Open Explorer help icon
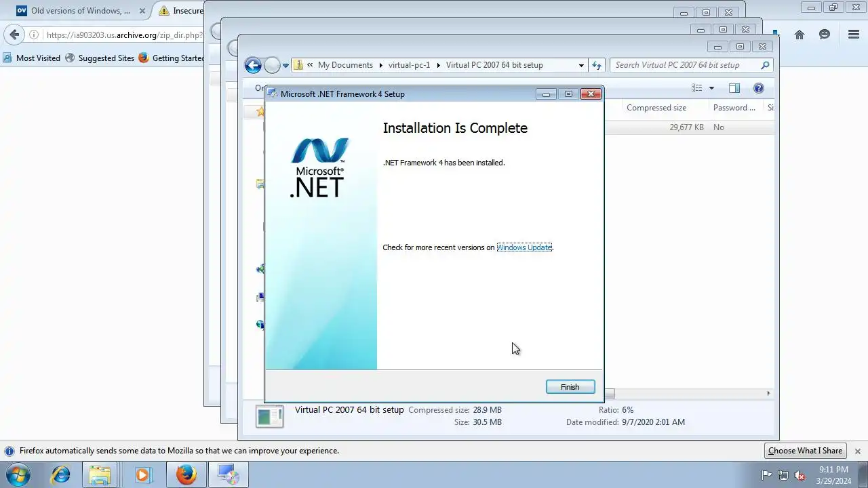This screenshot has height=488, width=868. (x=759, y=88)
